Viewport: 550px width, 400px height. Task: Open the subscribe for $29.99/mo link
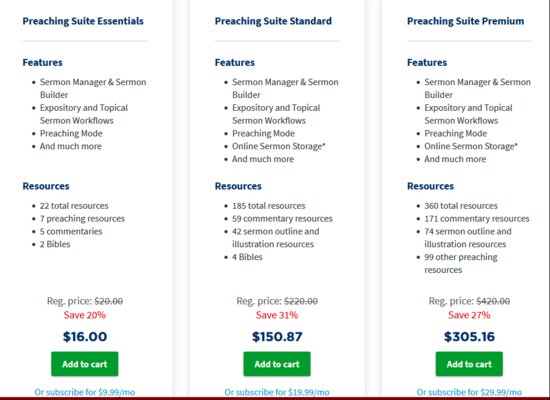point(469,392)
